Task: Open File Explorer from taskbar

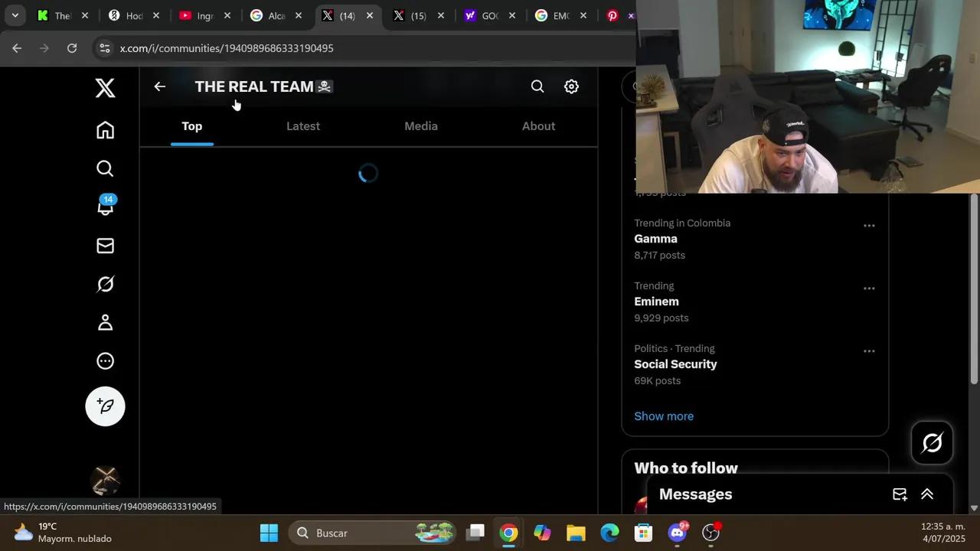Action: 576,533
